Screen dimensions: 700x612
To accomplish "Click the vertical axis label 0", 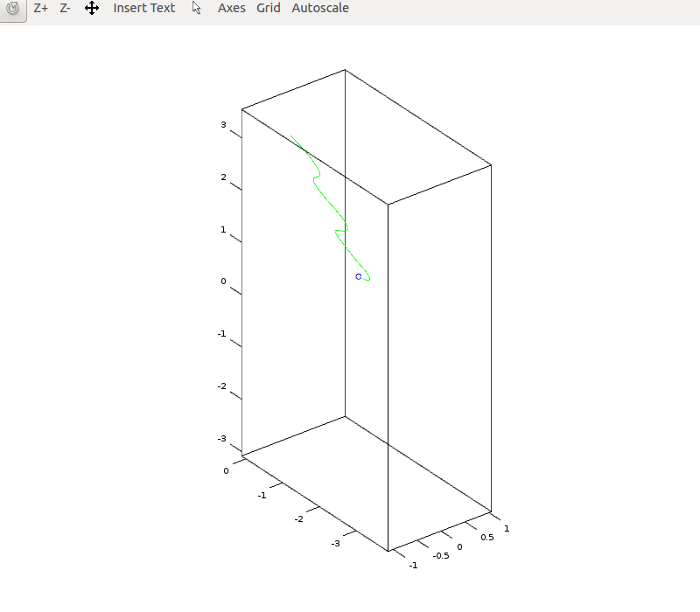I will click(x=223, y=282).
